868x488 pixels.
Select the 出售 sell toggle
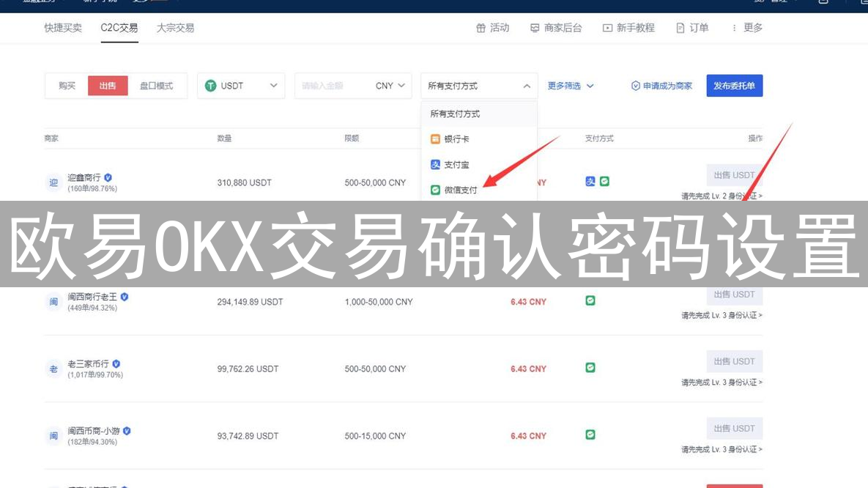(108, 86)
